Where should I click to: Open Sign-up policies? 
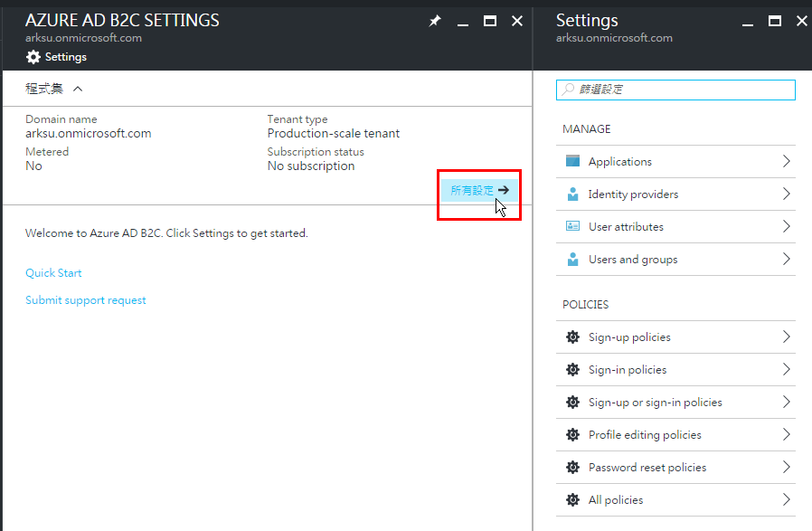675,337
